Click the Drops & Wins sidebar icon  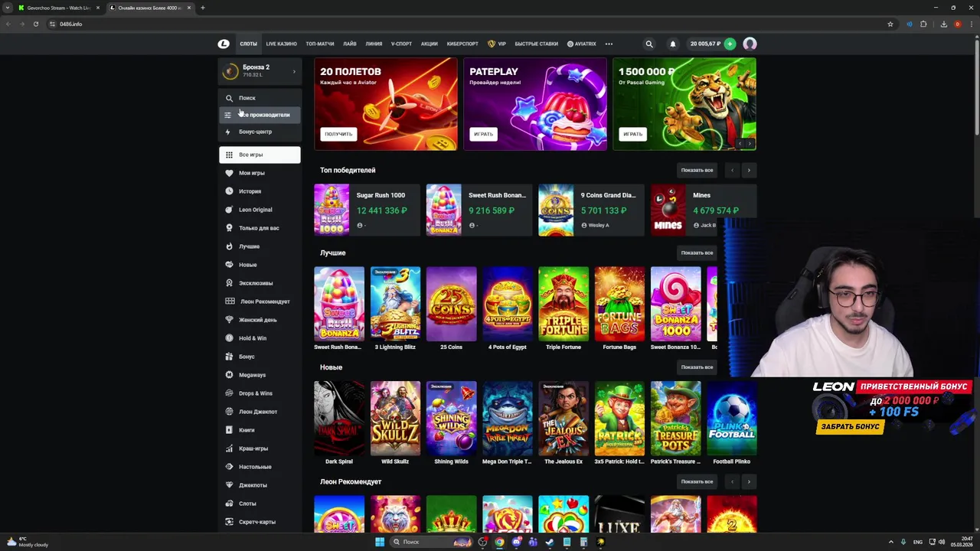point(229,393)
